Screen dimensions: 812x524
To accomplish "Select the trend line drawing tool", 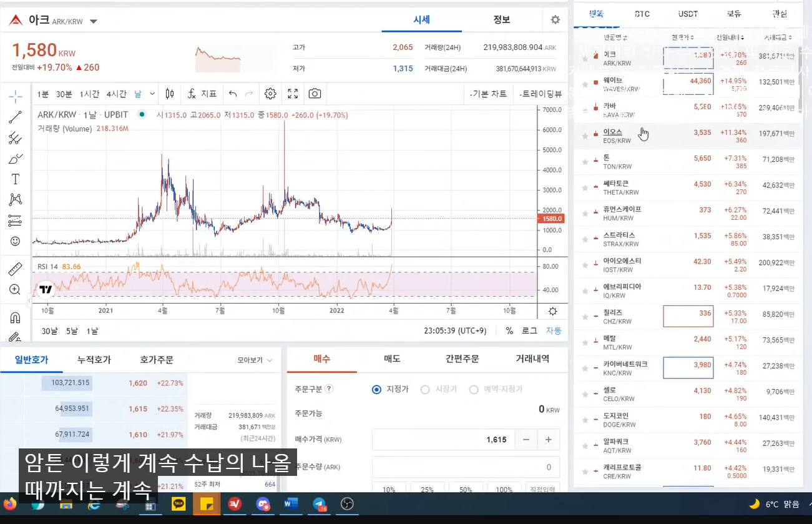I will [x=16, y=117].
